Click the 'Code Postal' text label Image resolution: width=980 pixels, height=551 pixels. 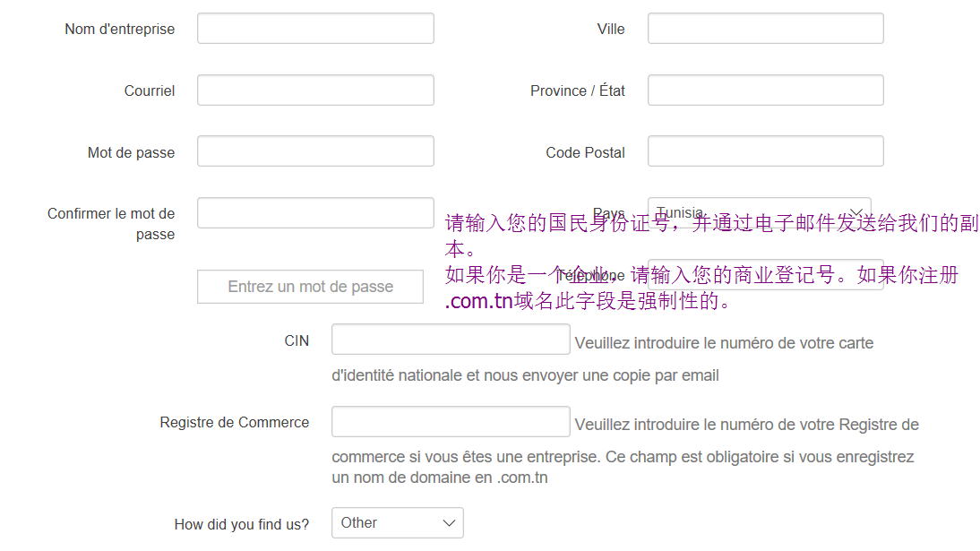point(585,153)
